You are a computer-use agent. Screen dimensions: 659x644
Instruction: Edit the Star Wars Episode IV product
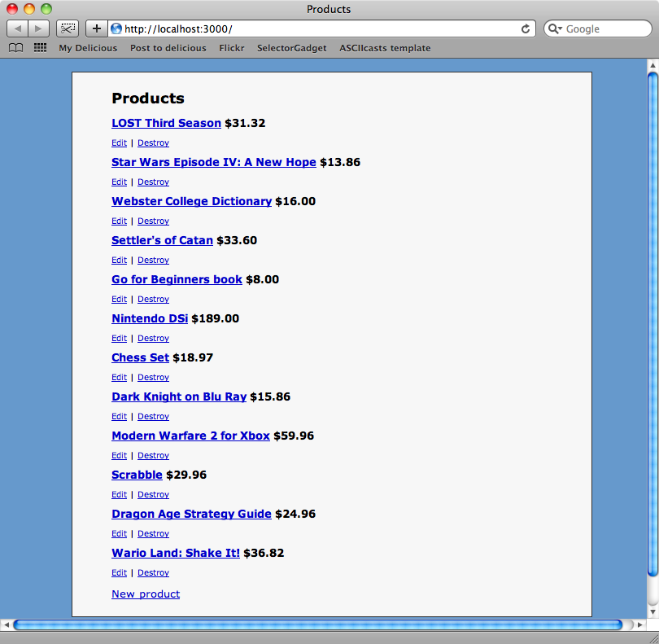tap(119, 182)
